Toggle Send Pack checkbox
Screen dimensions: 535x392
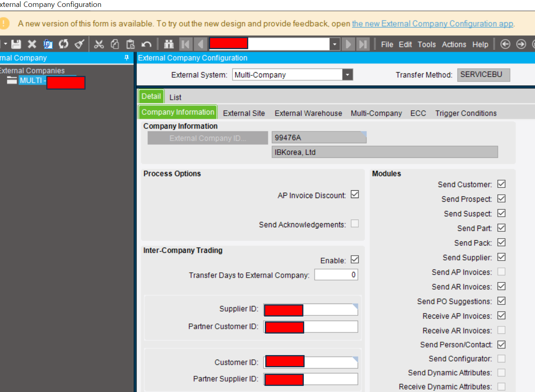tap(501, 242)
